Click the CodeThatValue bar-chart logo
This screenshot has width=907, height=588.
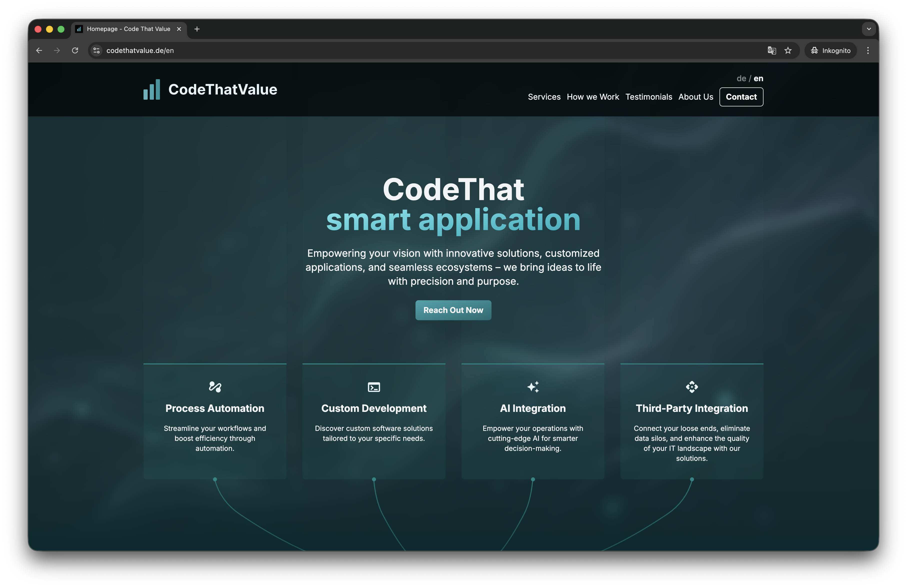pyautogui.click(x=152, y=89)
